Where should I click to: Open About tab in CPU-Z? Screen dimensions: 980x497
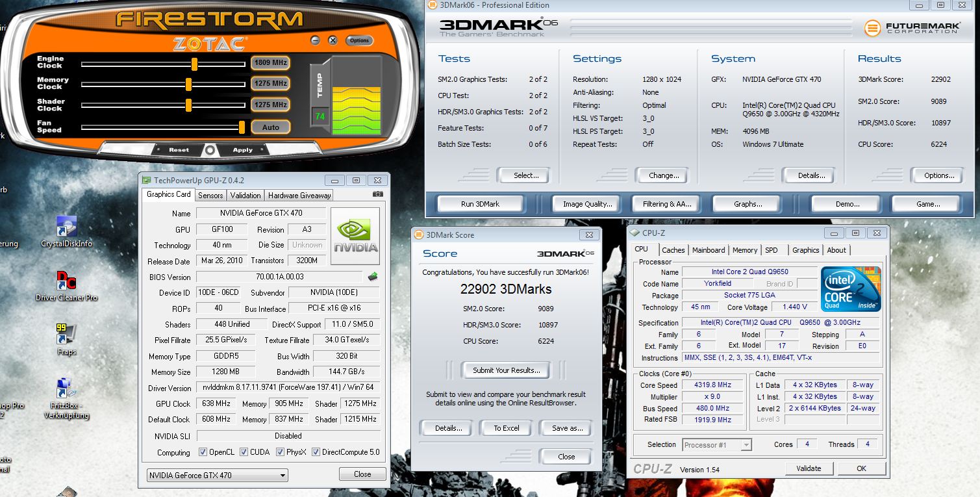point(836,250)
